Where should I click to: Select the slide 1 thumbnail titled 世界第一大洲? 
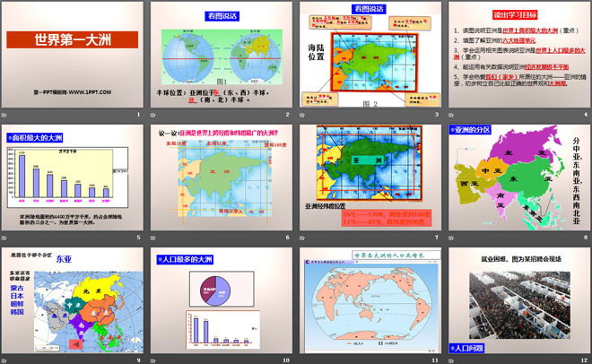[x=73, y=55]
